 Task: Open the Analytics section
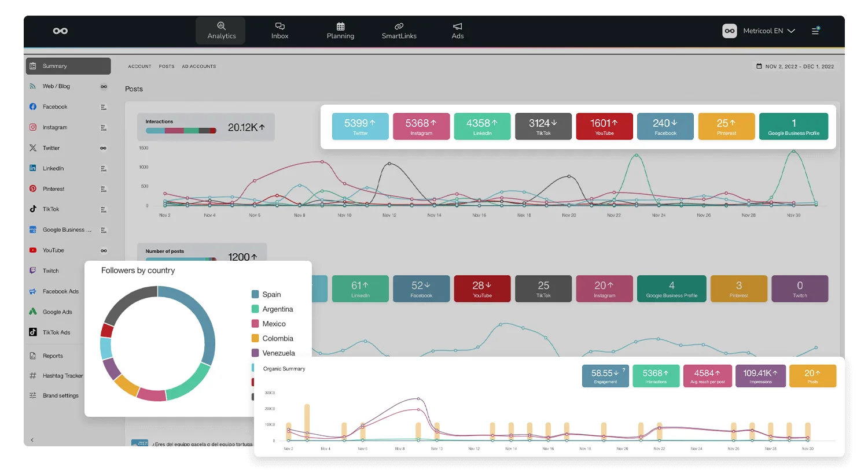coord(222,31)
